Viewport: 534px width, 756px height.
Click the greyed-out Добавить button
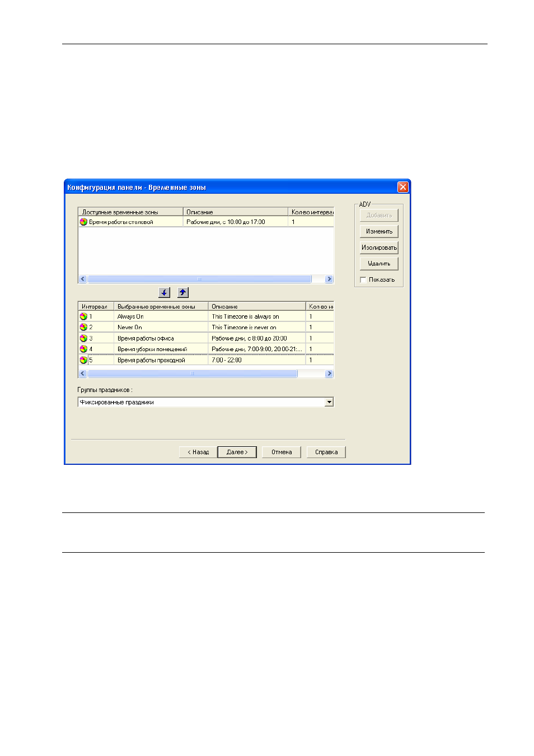379,215
